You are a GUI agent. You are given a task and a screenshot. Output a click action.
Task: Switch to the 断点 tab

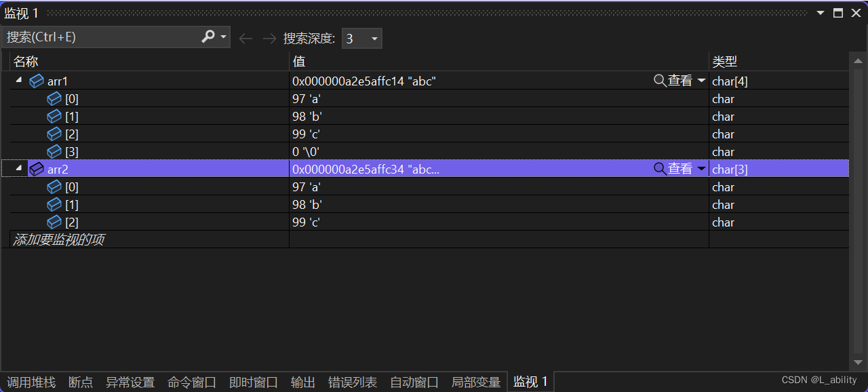81,382
